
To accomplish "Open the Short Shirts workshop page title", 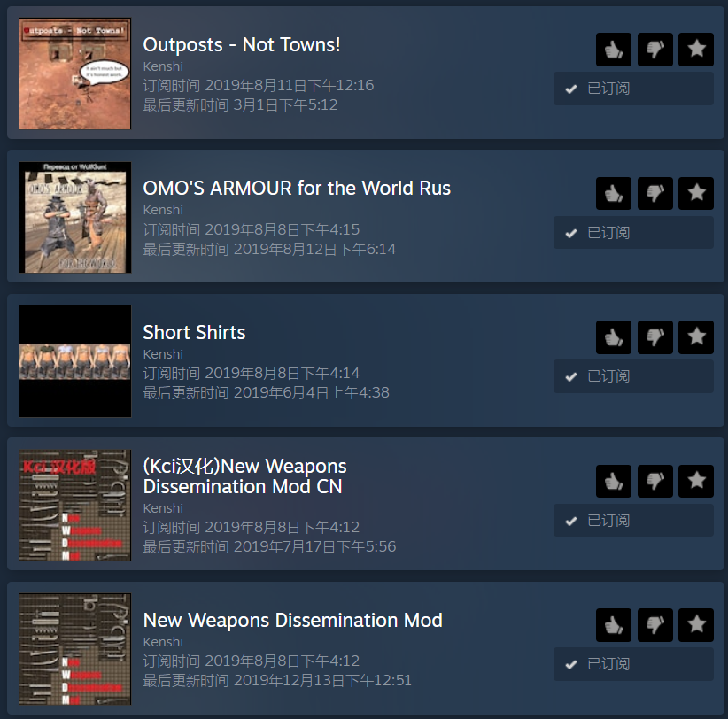I will coord(194,332).
